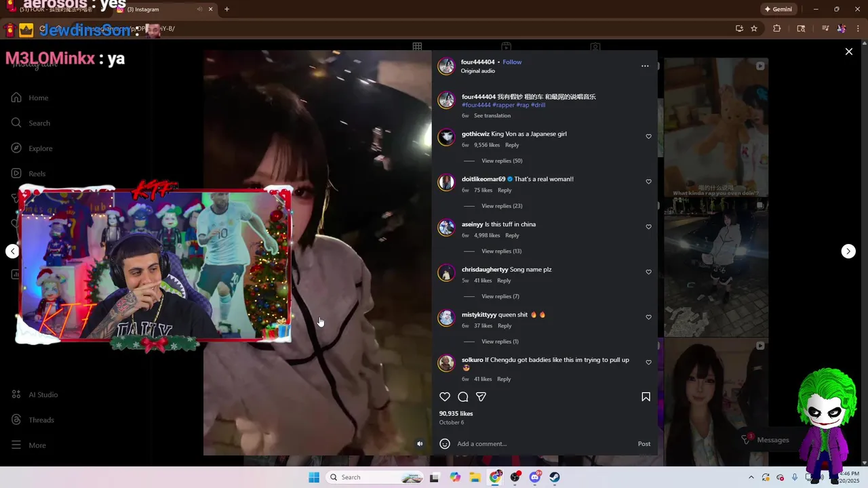Follow four444404
Image resolution: width=868 pixels, height=488 pixels.
tap(512, 62)
